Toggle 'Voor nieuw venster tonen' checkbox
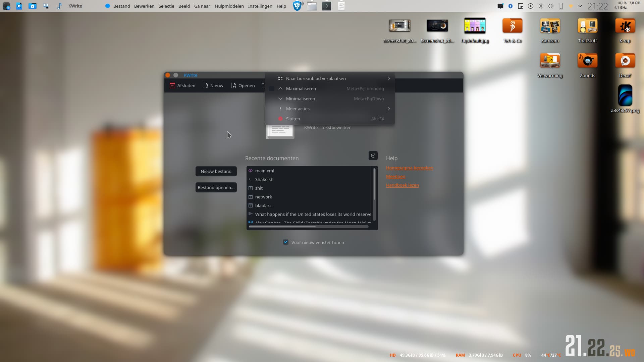This screenshot has width=644, height=362. (286, 242)
